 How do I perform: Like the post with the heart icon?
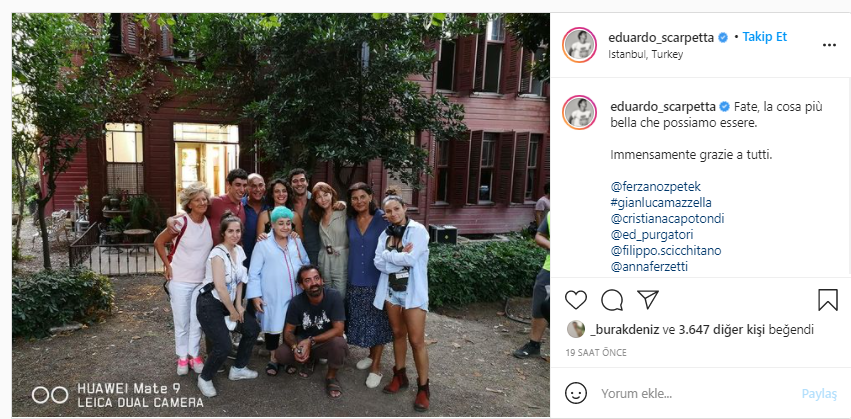(x=575, y=300)
